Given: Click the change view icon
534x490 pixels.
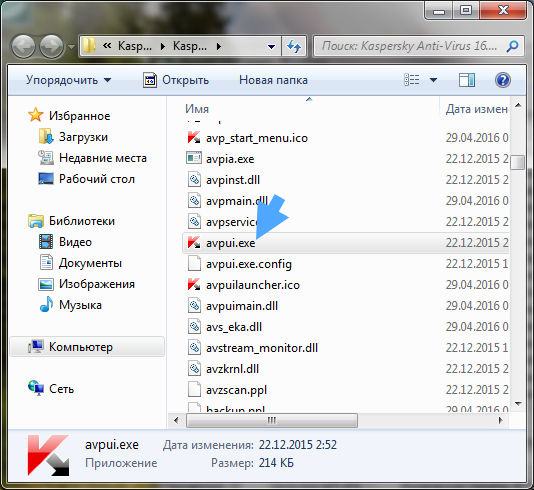Looking at the screenshot, I should (x=412, y=80).
